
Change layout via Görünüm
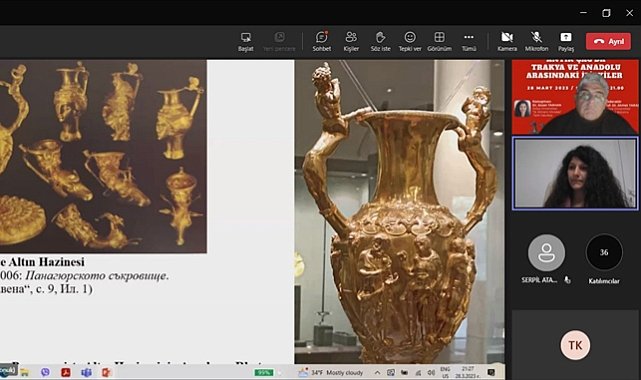439,41
